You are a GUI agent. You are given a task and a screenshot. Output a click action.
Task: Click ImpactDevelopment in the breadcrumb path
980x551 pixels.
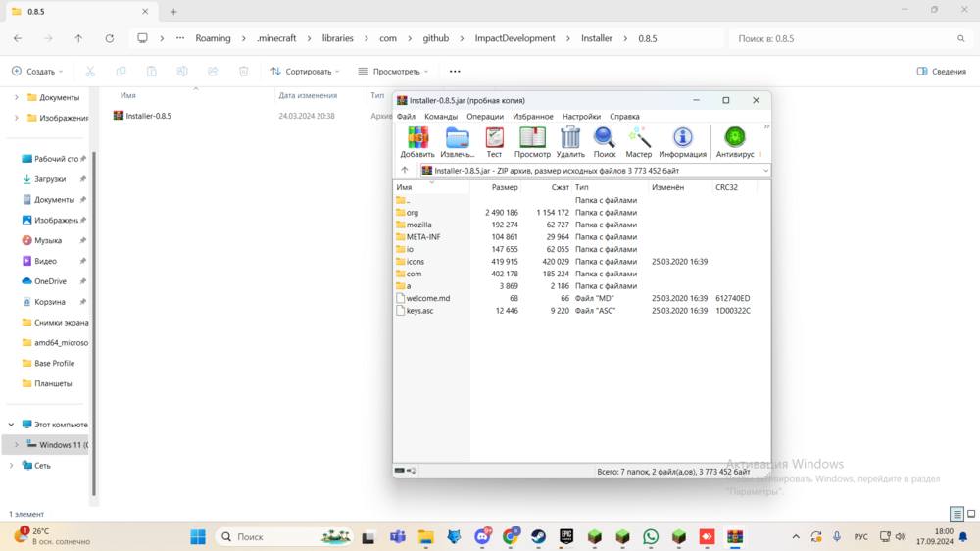point(515,38)
